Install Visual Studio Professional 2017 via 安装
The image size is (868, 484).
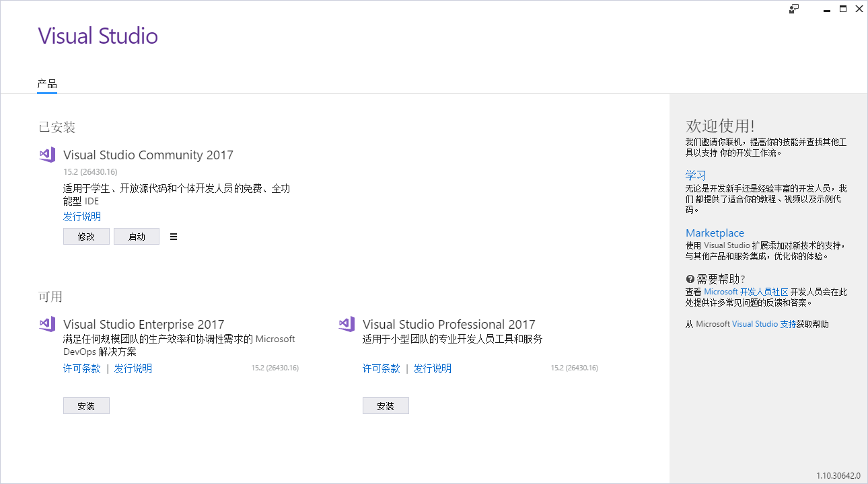386,406
